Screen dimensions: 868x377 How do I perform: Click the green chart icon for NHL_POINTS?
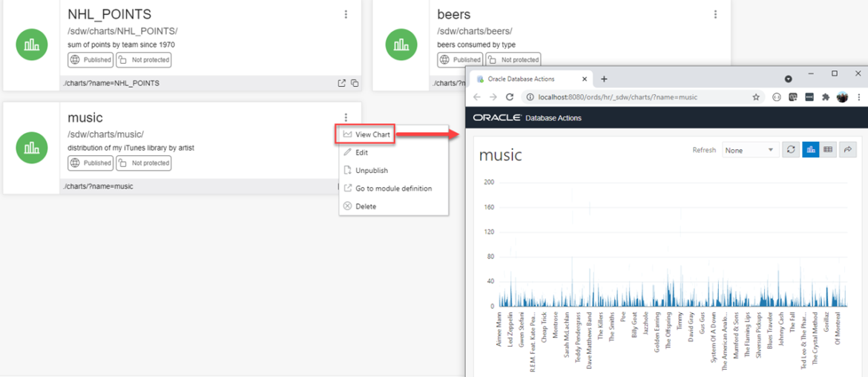pyautogui.click(x=32, y=45)
